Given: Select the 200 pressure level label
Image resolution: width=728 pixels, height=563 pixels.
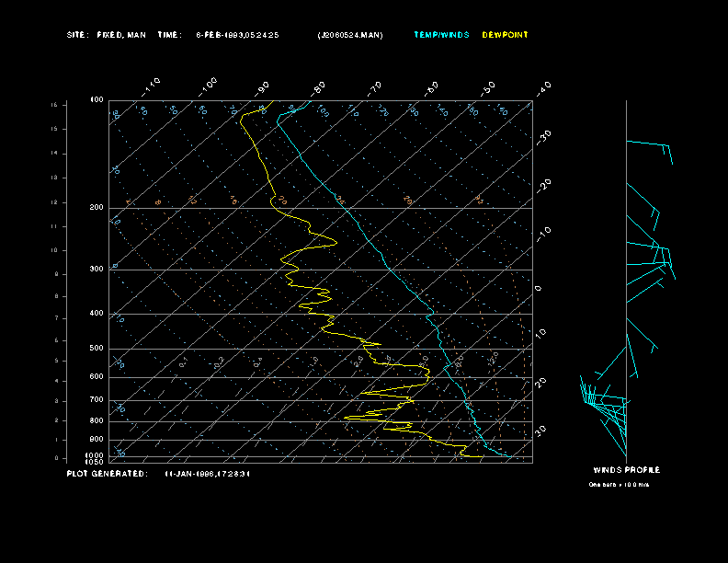Looking at the screenshot, I should point(97,208).
